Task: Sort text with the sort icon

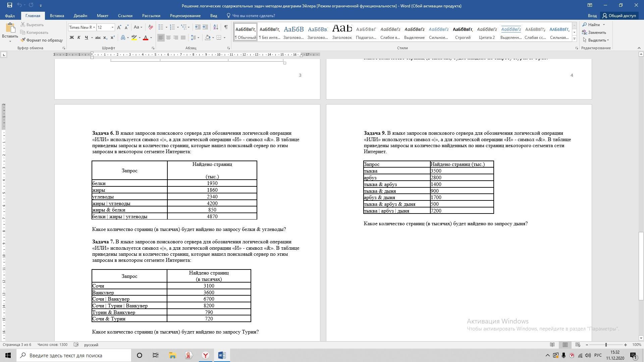Action: click(216, 27)
